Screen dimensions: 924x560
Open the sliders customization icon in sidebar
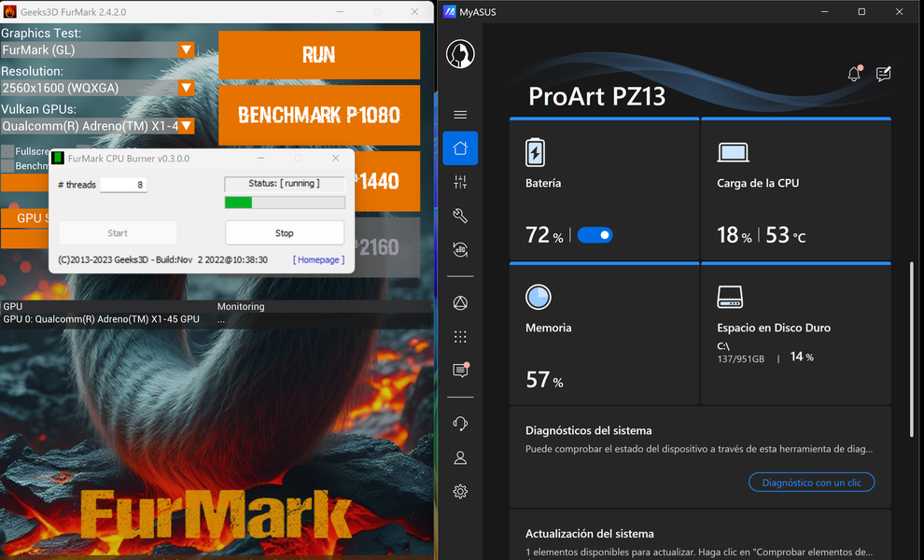tap(460, 182)
